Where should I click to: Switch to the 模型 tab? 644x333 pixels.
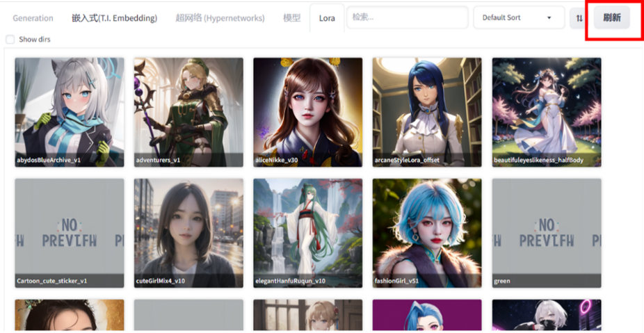pos(291,18)
